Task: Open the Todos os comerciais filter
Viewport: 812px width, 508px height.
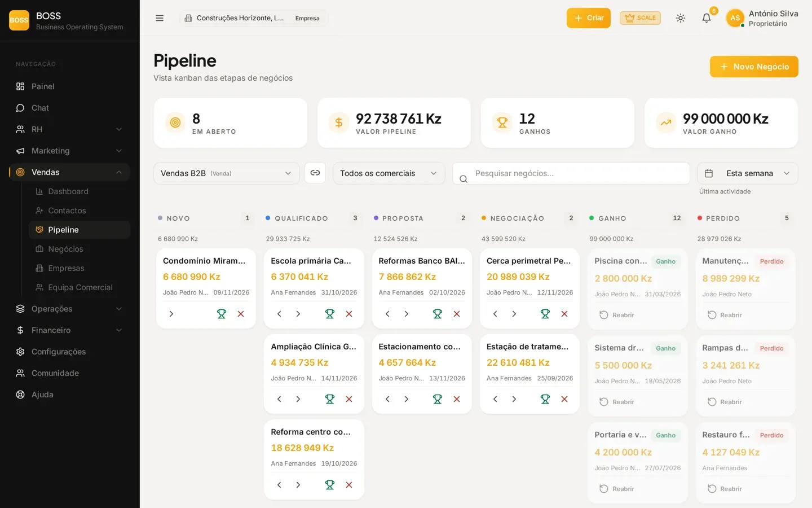Action: [389, 173]
